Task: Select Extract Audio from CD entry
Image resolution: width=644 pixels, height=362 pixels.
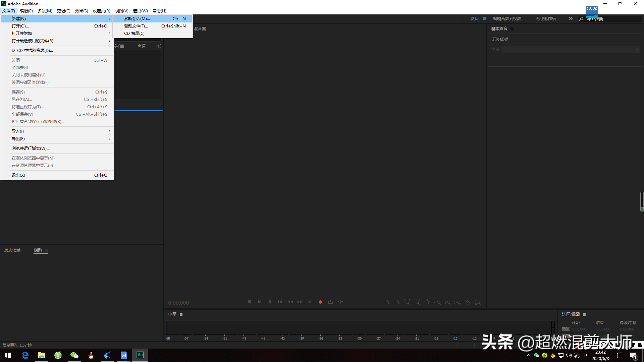Action: [57, 51]
